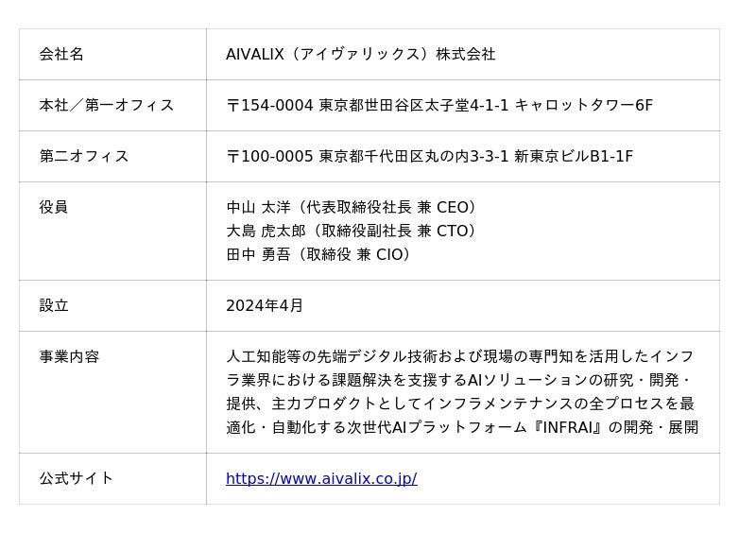Click the first line of the business description
The width and height of the screenshot is (756, 533).
click(459, 357)
